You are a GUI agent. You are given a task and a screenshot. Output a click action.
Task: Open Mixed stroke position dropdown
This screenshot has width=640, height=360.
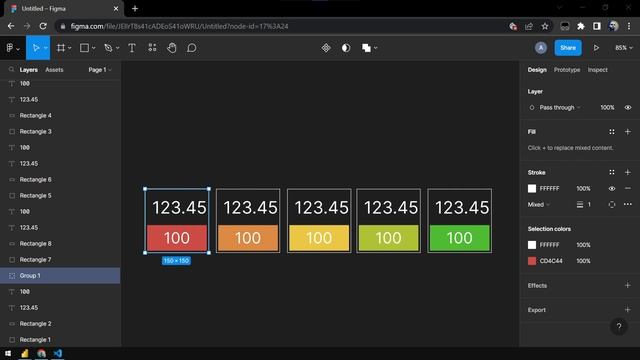pos(539,204)
